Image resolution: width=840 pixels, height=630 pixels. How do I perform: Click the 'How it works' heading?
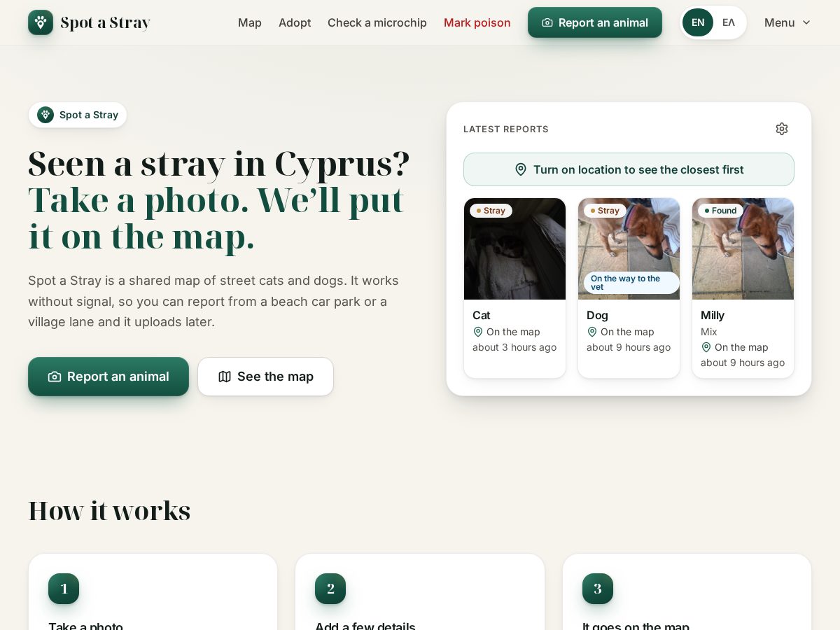click(x=109, y=511)
